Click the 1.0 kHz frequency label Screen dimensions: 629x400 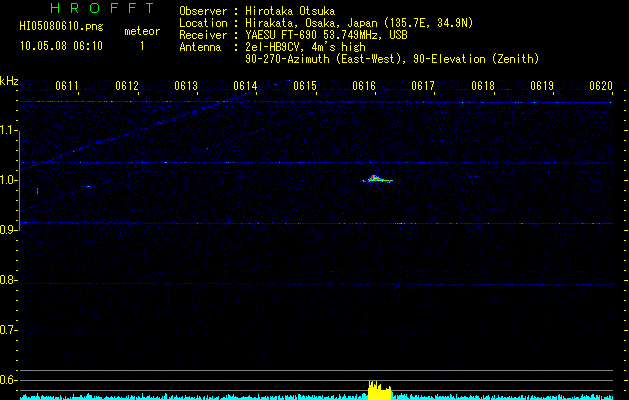[x=7, y=180]
